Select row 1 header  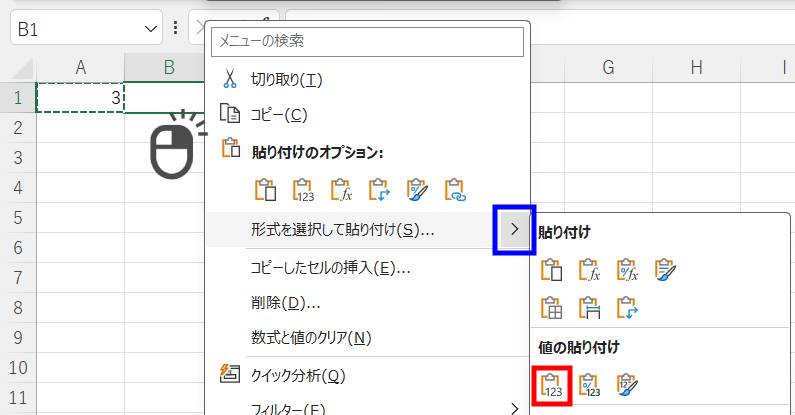pyautogui.click(x=18, y=97)
